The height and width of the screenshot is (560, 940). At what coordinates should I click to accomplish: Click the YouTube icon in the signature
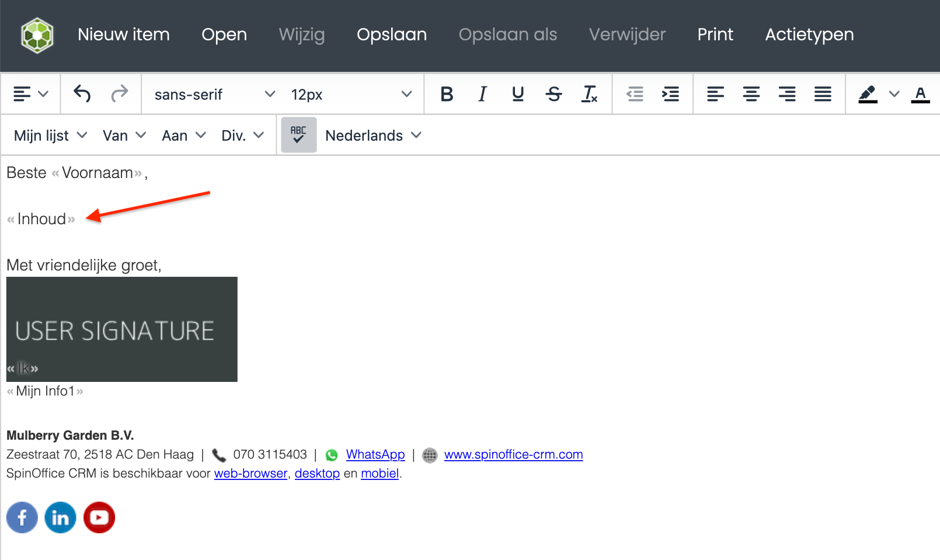(99, 517)
